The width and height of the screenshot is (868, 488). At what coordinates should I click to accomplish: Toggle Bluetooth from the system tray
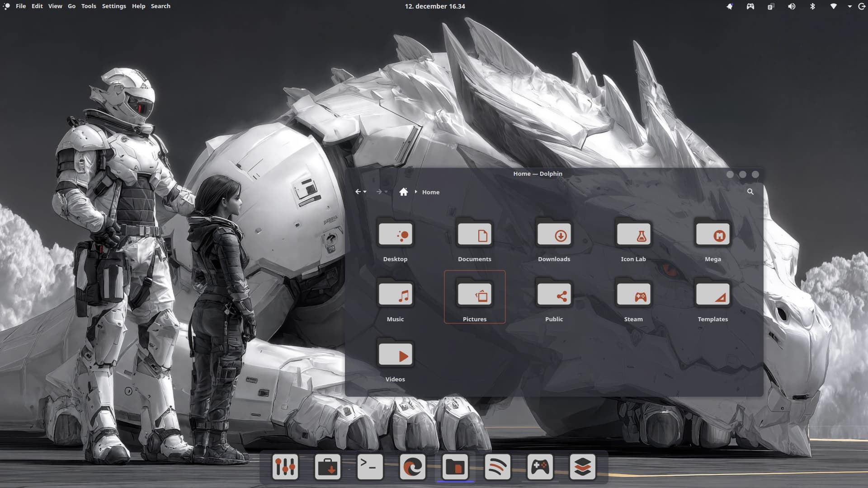(x=812, y=6)
